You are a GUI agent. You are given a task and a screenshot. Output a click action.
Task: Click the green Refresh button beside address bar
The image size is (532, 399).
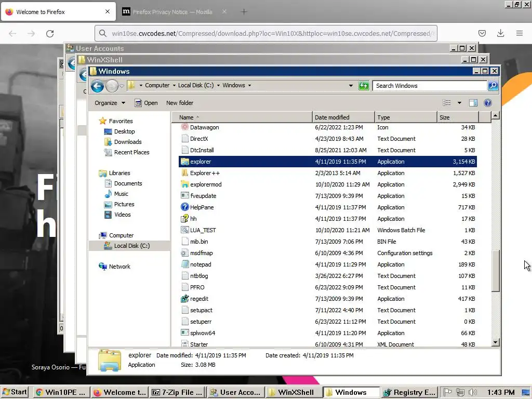coord(364,86)
